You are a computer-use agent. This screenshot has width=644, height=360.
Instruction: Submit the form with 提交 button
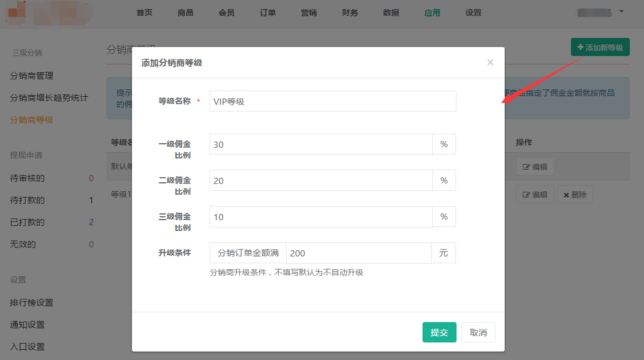tap(439, 332)
